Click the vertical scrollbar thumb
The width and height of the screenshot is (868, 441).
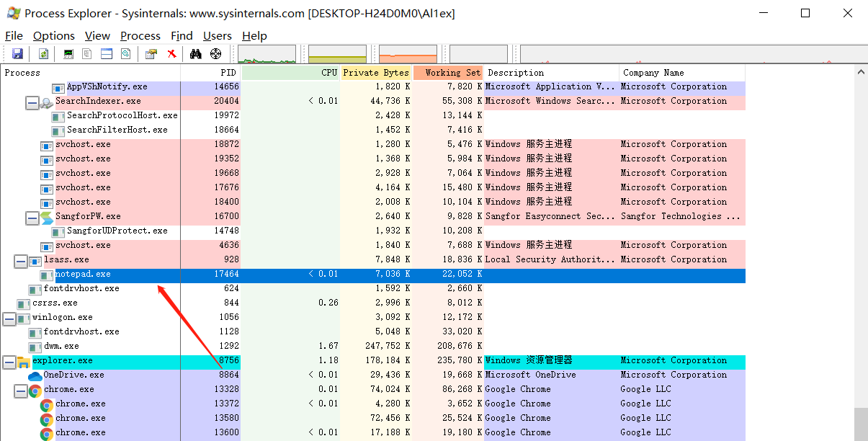(x=862, y=424)
